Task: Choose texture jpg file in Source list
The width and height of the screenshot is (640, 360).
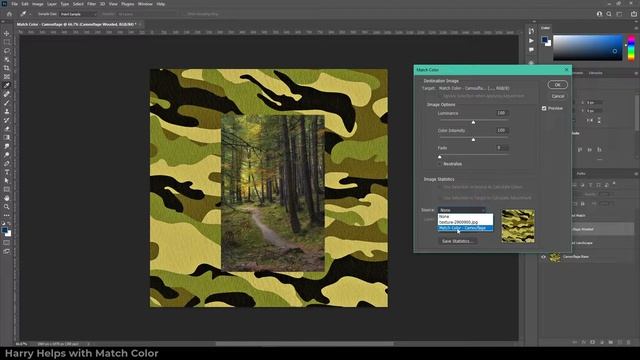Action: click(465, 222)
